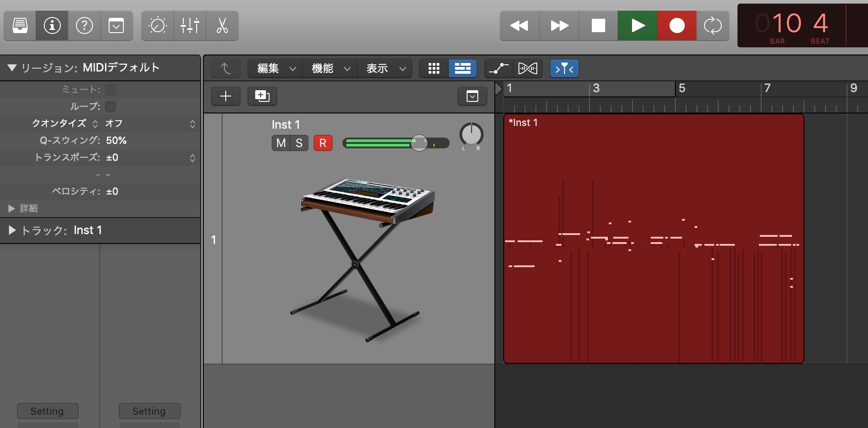The height and width of the screenshot is (428, 868).
Task: Toggle the ループ checkbox
Action: pos(110,107)
